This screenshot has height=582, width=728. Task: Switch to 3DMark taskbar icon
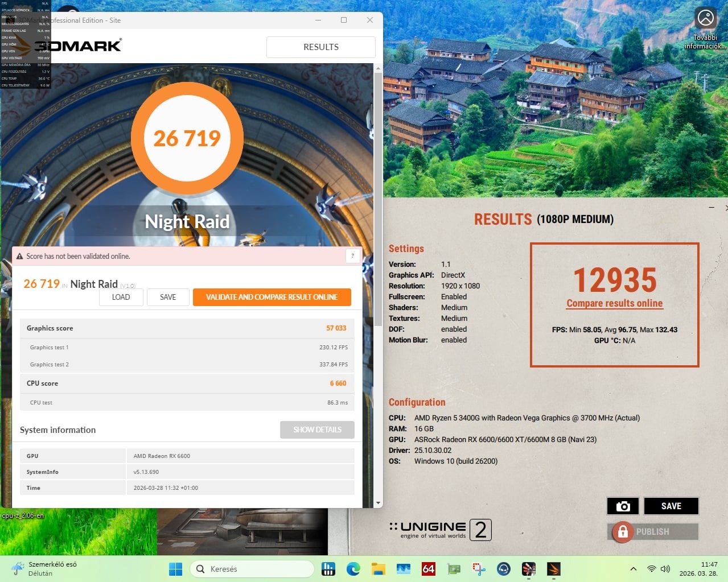(554, 569)
